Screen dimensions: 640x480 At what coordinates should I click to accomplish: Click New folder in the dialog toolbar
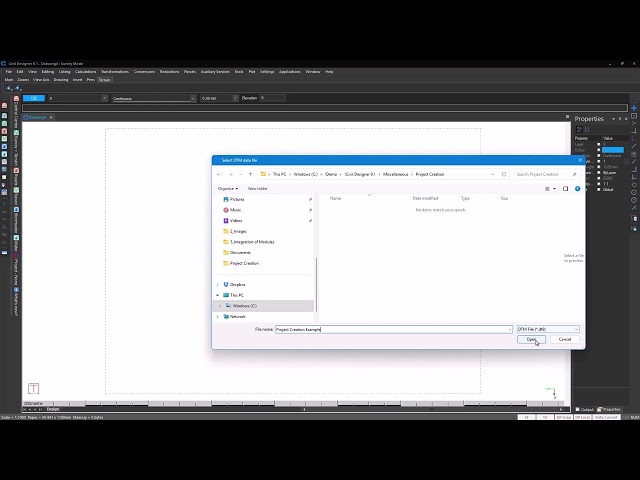point(258,189)
